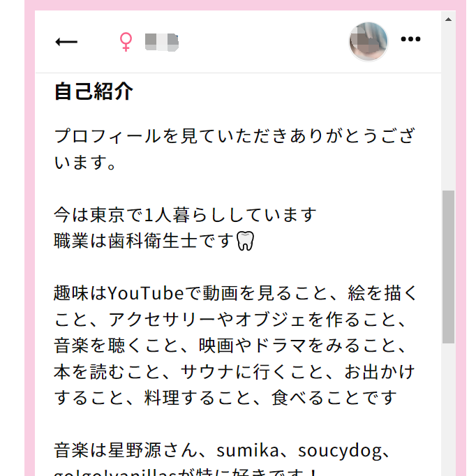Click the pink female gender symbol
The height and width of the screenshot is (476, 476).
(126, 42)
